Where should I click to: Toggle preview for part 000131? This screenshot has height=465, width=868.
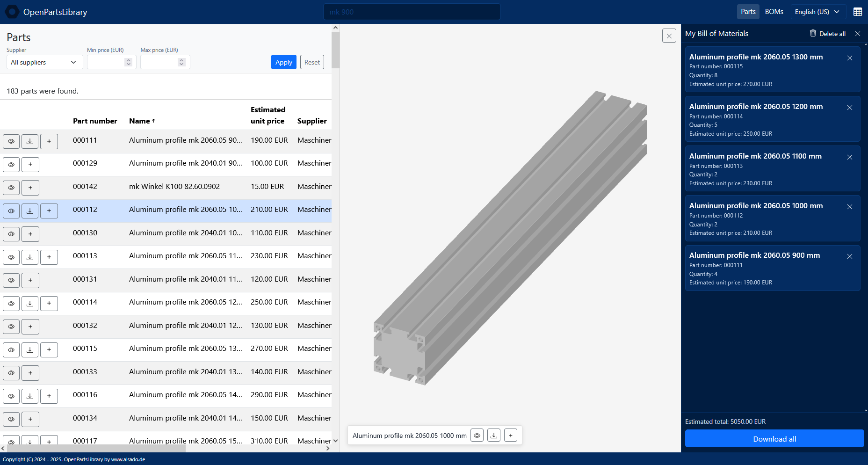11,280
